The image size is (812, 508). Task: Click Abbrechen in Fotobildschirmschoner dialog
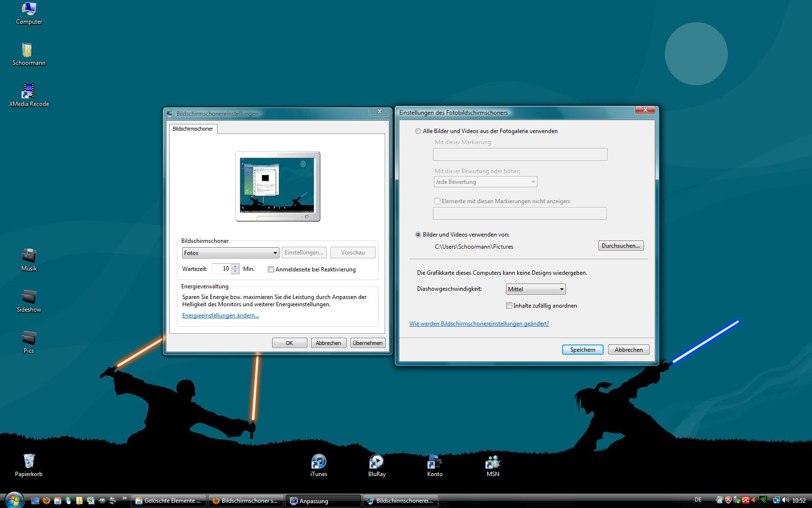(x=629, y=350)
